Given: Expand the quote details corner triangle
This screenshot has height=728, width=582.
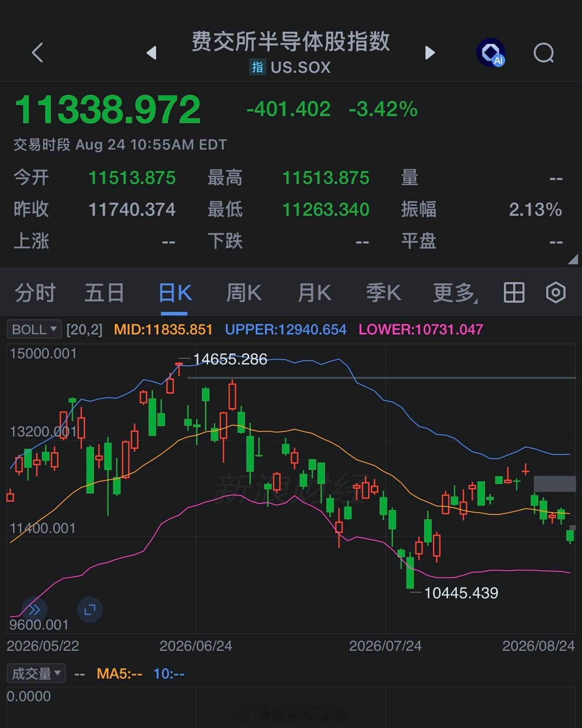Looking at the screenshot, I should pos(572,259).
